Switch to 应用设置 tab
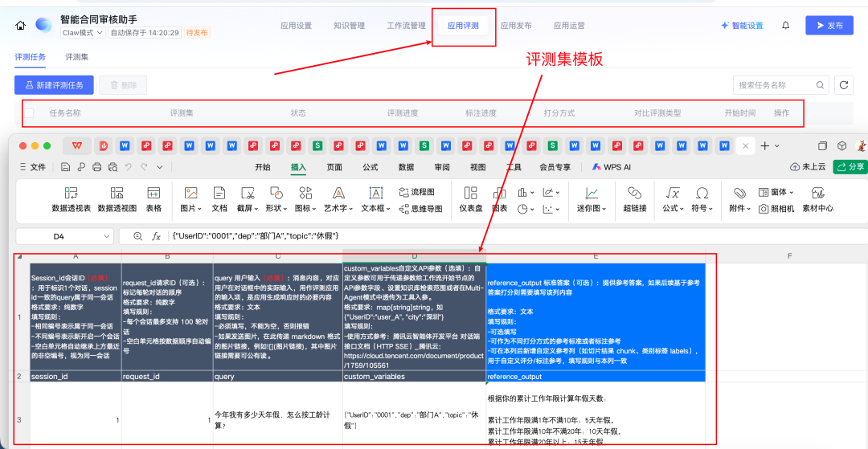 click(296, 26)
